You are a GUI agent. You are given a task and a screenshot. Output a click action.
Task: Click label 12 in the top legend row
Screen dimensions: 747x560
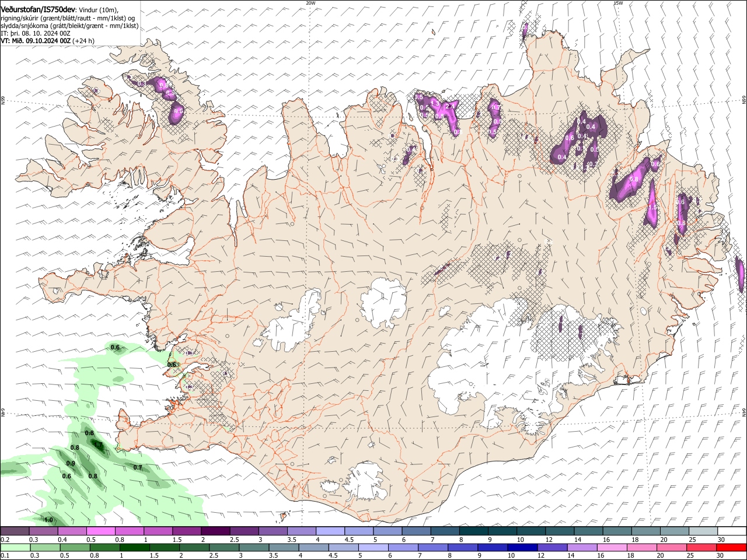coord(549,540)
